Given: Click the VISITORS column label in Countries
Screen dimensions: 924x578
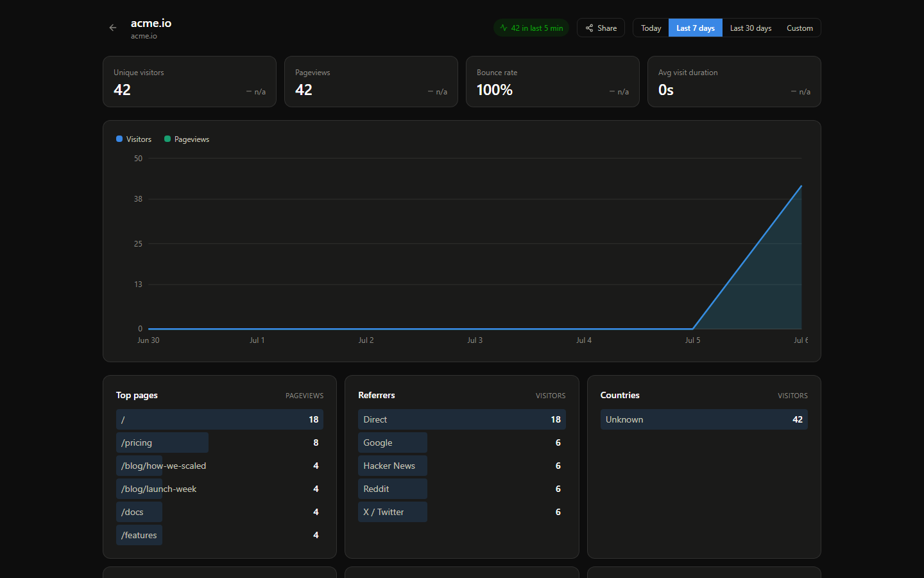Looking at the screenshot, I should pyautogui.click(x=792, y=396).
